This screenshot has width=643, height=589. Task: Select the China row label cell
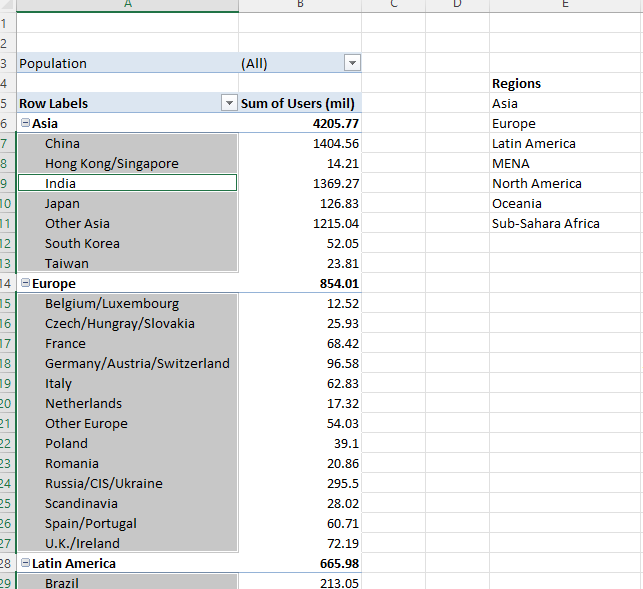pos(128,143)
